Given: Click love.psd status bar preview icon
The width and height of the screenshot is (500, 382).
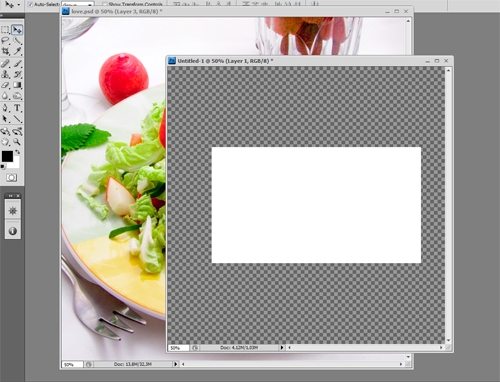Looking at the screenshot, I should (x=88, y=364).
